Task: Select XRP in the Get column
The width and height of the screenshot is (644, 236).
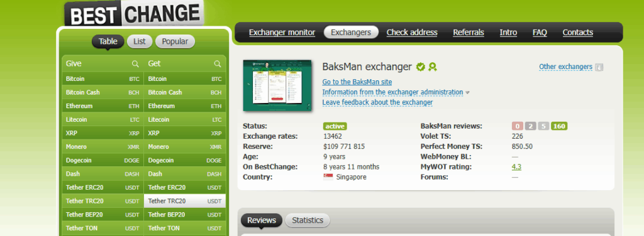Action: [185, 133]
